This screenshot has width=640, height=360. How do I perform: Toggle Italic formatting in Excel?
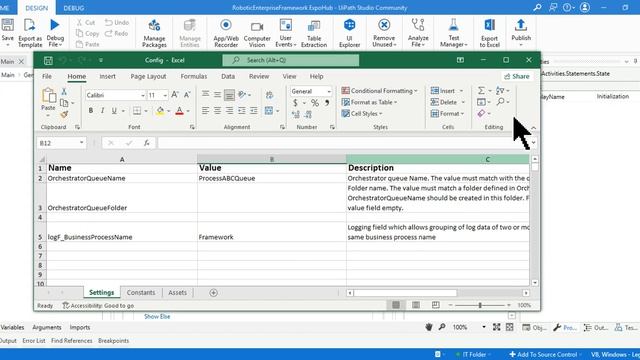point(102,111)
